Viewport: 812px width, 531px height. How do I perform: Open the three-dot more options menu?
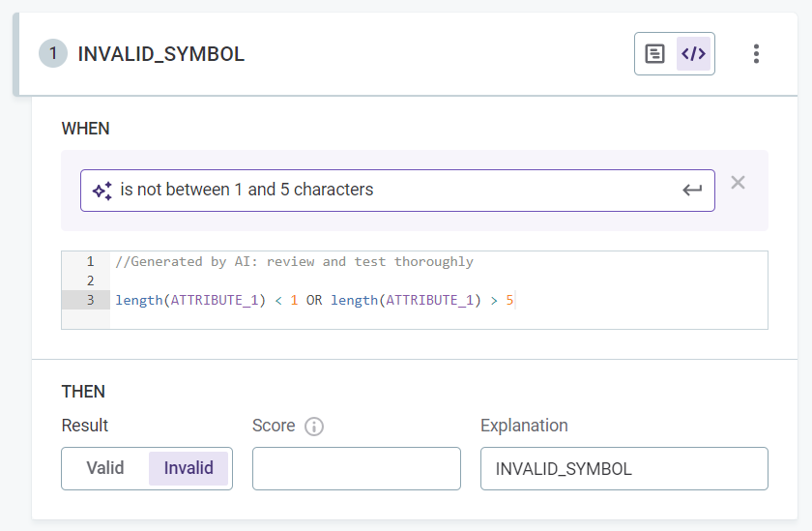pos(756,54)
